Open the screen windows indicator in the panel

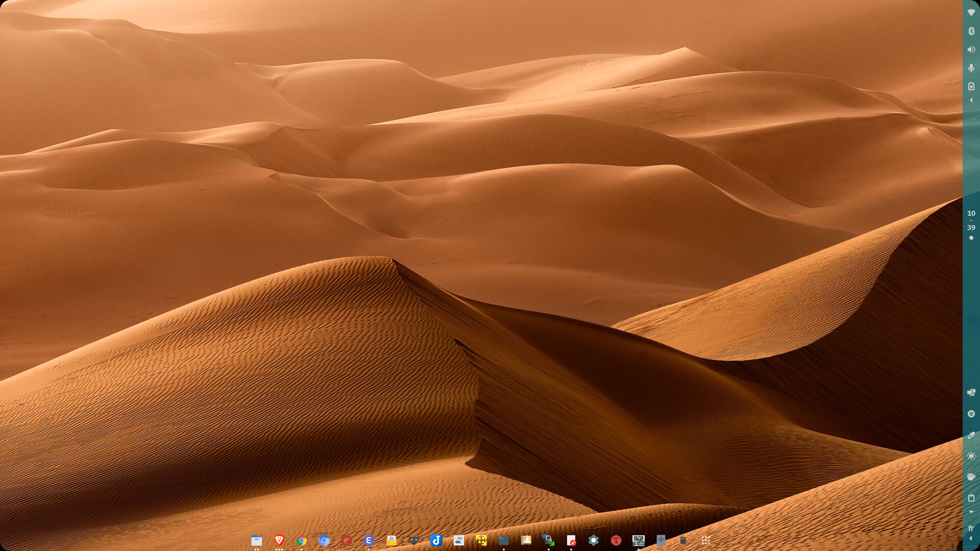971,392
